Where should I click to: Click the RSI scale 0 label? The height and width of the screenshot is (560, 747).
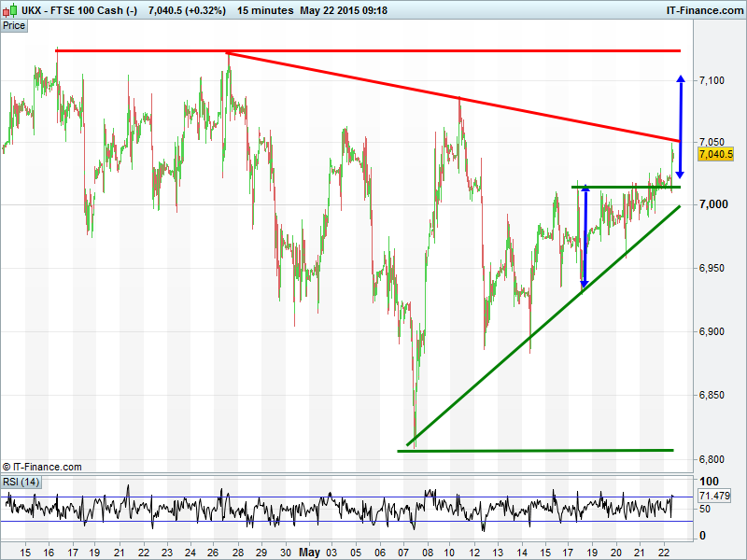pyautogui.click(x=702, y=536)
